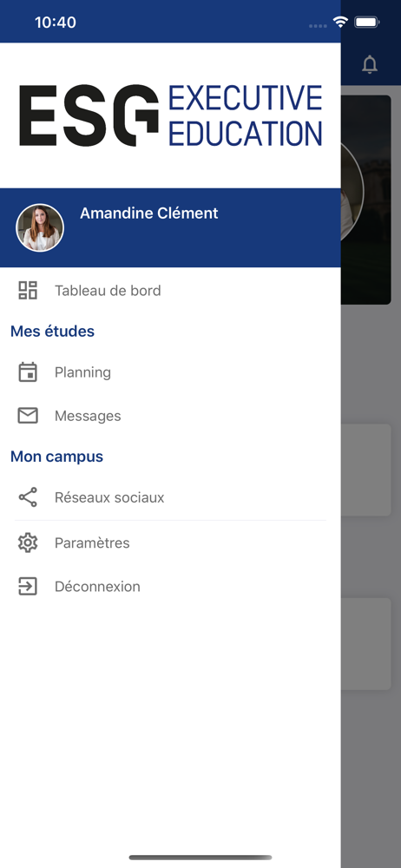Tap the Messages envelope icon
The width and height of the screenshot is (401, 868).
click(x=28, y=416)
